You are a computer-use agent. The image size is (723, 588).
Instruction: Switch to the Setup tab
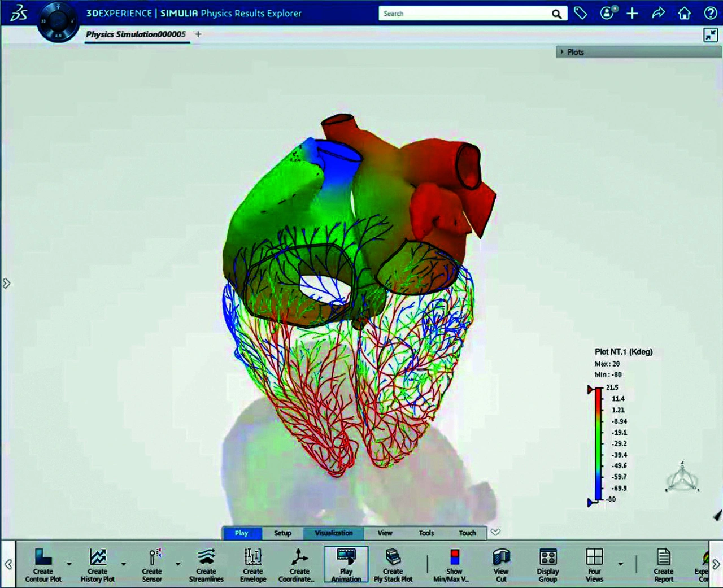282,533
